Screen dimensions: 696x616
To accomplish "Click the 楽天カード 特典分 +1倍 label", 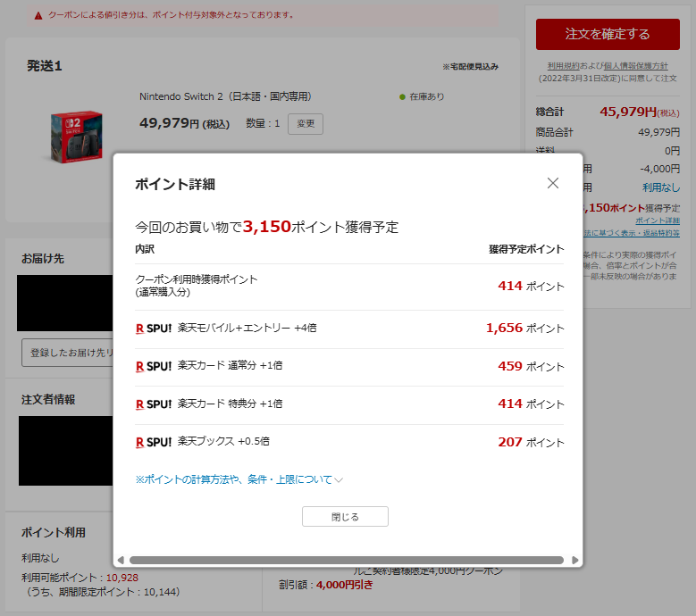I will pyautogui.click(x=230, y=404).
